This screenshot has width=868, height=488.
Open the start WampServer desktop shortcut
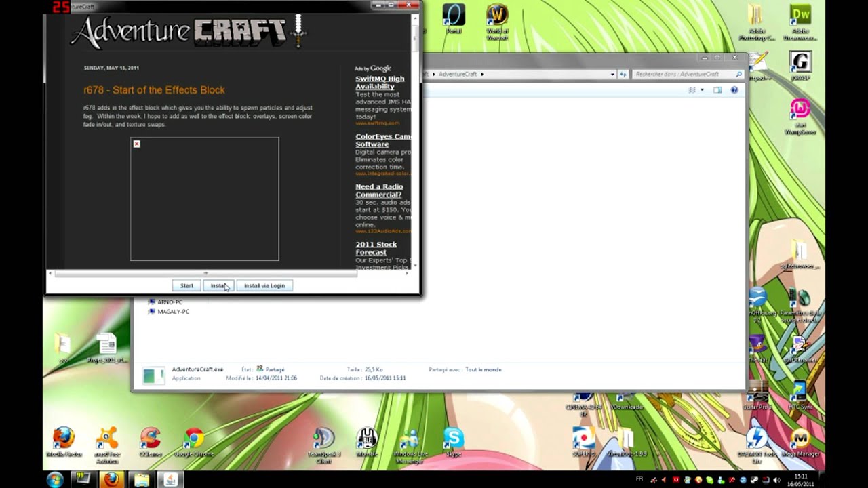(x=800, y=117)
